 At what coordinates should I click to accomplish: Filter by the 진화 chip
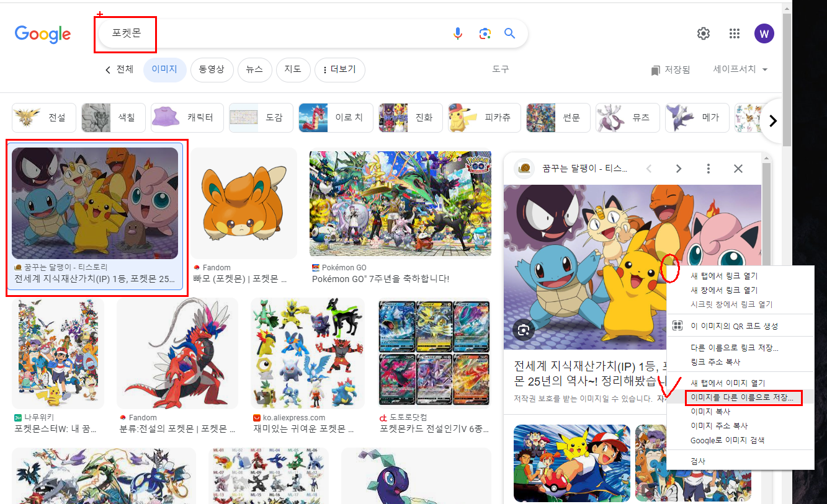[x=411, y=118]
